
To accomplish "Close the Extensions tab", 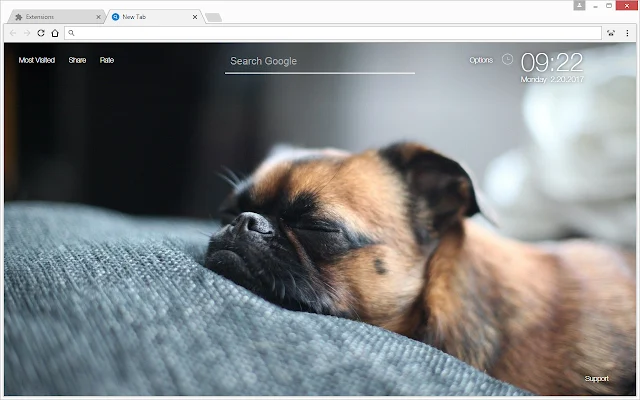I will click(98, 17).
